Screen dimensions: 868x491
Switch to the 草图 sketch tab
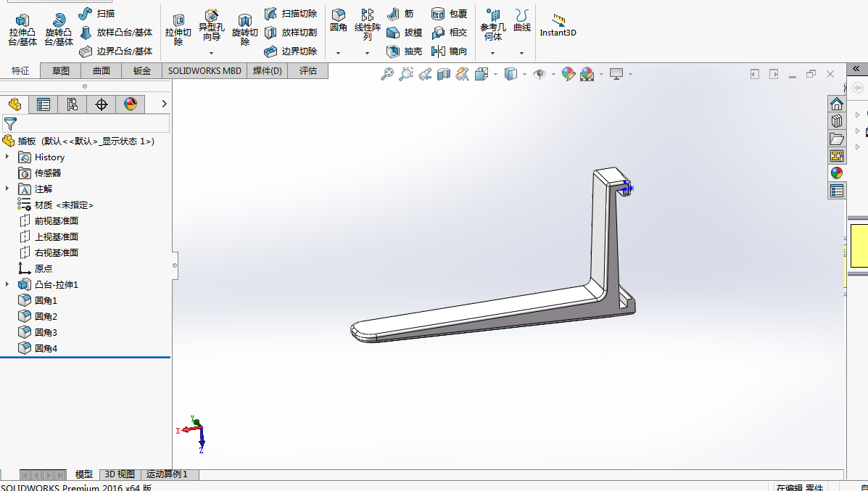[61, 71]
